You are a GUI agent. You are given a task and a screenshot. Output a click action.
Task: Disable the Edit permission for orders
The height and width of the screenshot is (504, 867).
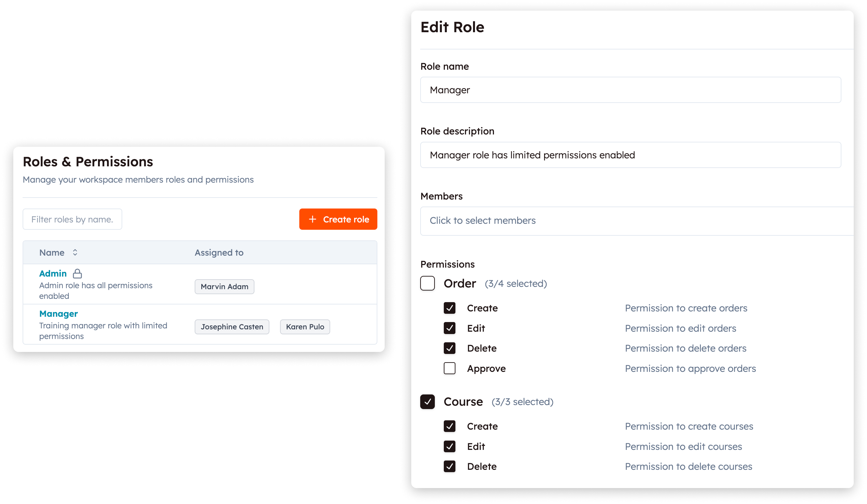449,328
